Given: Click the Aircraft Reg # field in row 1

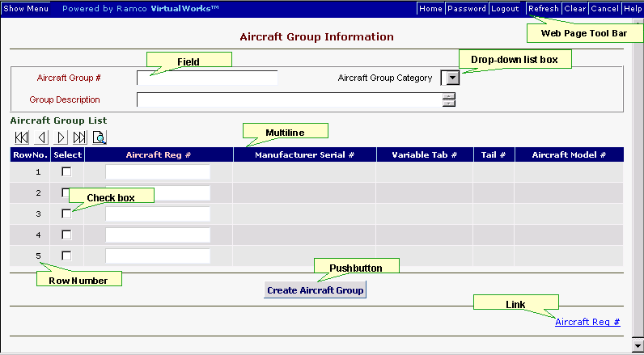Looking at the screenshot, I should [158, 172].
